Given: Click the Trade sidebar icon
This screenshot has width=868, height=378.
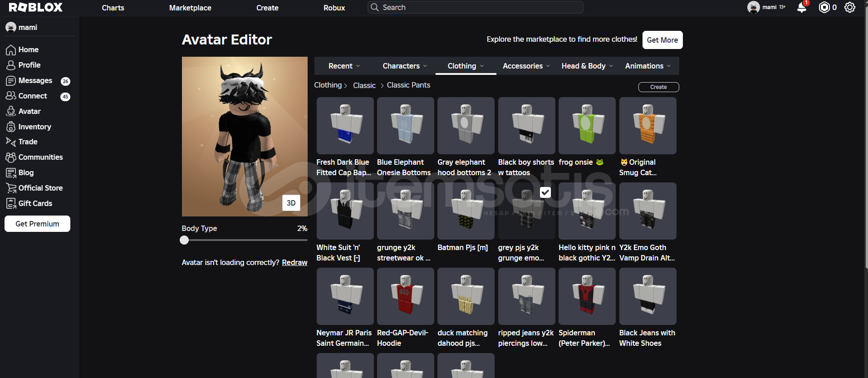Looking at the screenshot, I should pyautogui.click(x=11, y=142).
